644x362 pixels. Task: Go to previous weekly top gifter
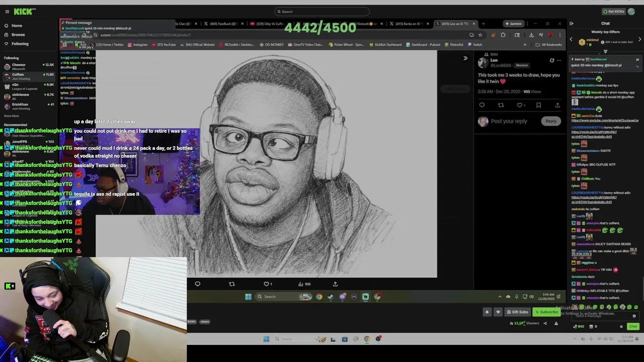[x=571, y=39]
